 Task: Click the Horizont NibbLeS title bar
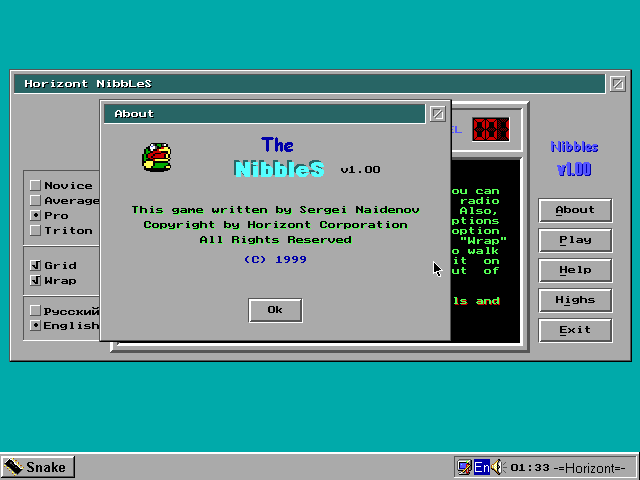coord(309,84)
